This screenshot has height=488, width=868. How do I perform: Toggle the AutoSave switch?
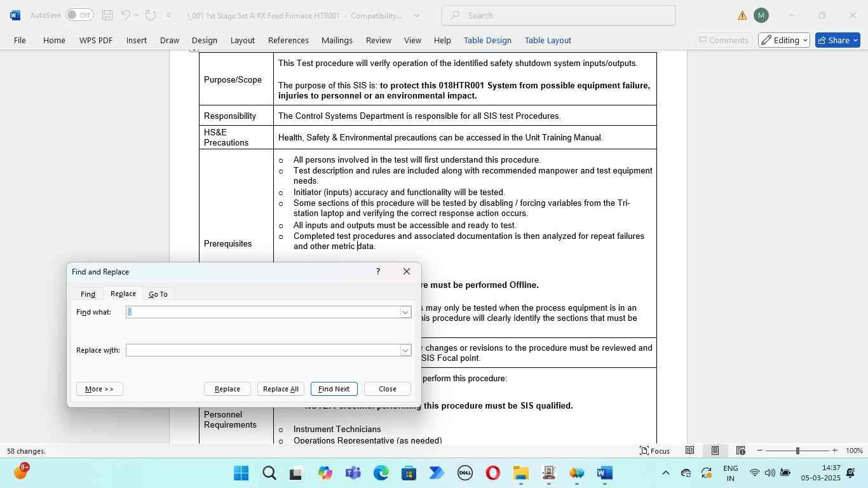click(x=79, y=15)
